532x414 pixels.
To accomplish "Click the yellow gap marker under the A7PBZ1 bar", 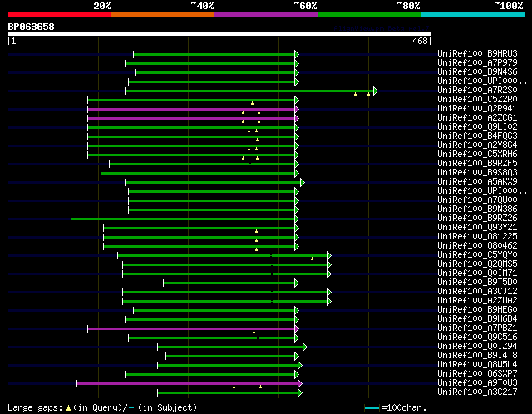I will 254,332.
